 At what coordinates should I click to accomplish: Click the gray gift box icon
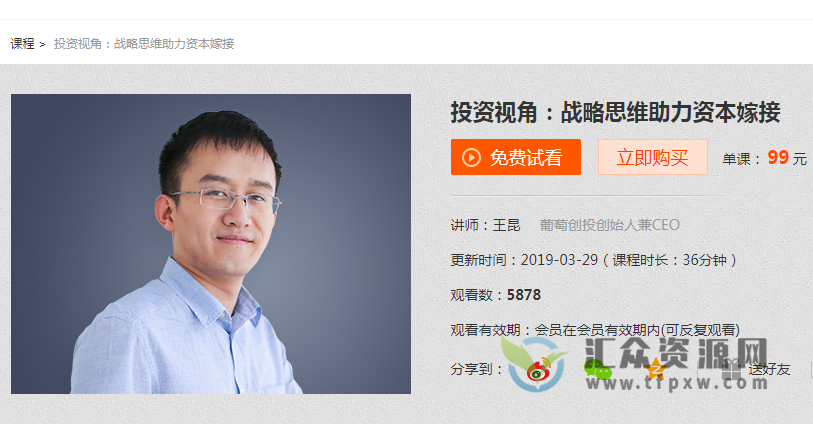click(731, 370)
